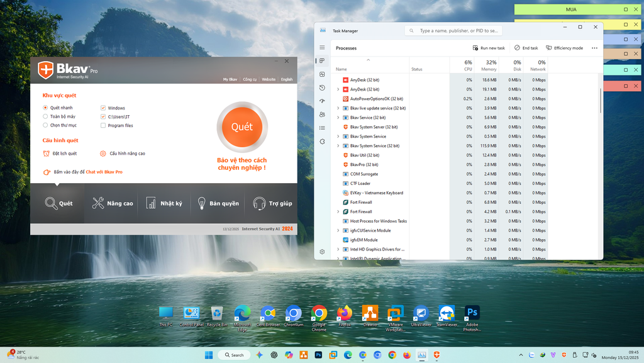The width and height of the screenshot is (644, 363).
Task: Open Adobe Photoshop desktop shortcut
Action: click(x=472, y=318)
